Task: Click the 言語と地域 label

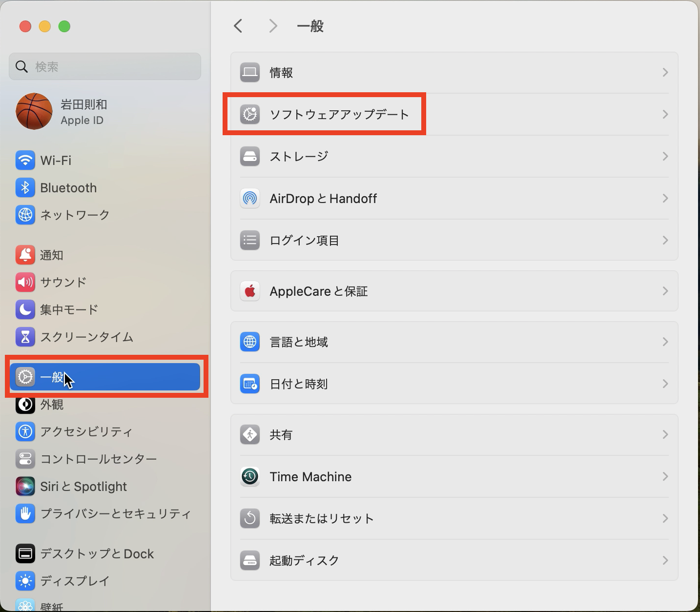Action: [299, 342]
